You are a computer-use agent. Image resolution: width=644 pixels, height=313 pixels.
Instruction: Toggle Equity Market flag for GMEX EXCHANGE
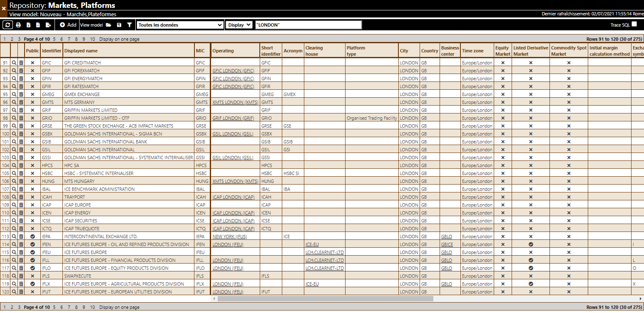coord(503,94)
